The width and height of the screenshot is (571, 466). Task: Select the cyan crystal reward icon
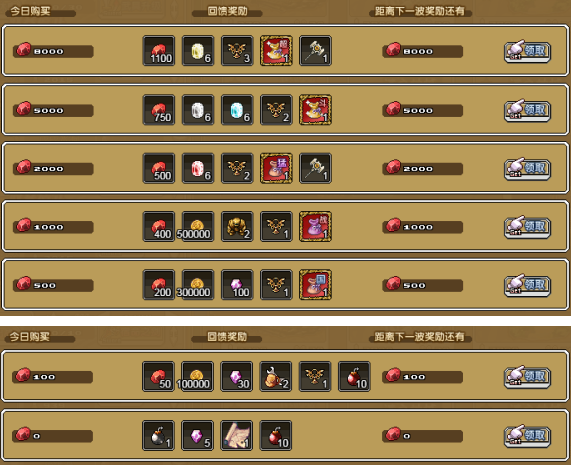point(237,110)
